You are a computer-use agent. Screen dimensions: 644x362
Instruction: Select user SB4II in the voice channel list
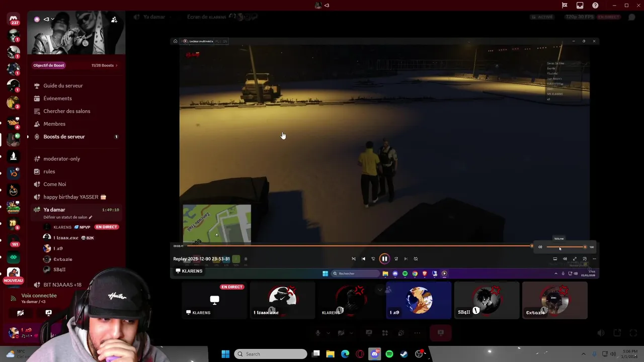pos(59,270)
